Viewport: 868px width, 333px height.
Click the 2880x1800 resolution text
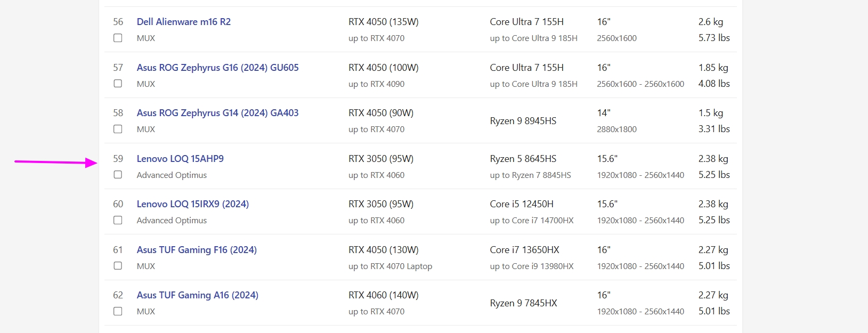pos(616,129)
